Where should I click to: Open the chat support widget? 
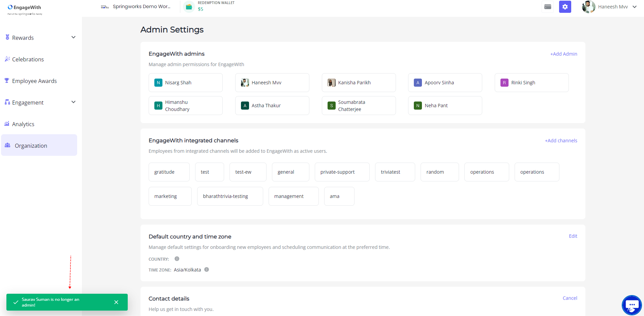click(632, 305)
